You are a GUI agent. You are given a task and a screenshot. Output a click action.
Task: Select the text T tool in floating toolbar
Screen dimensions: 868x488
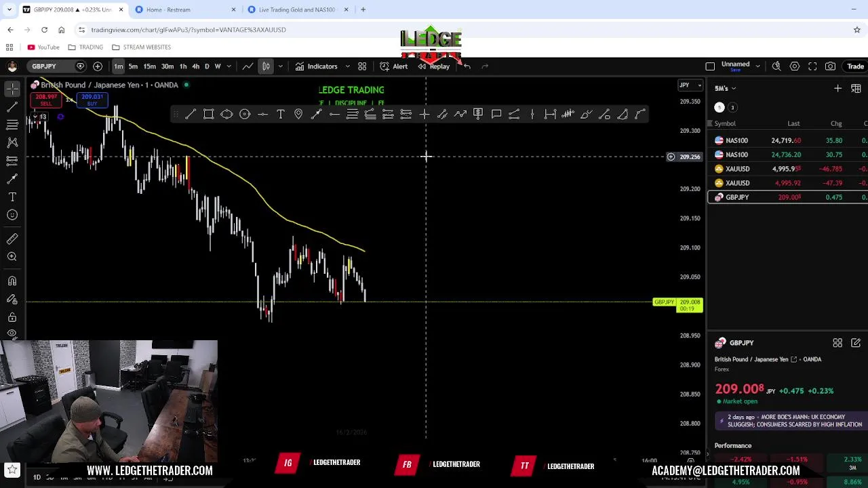click(281, 115)
